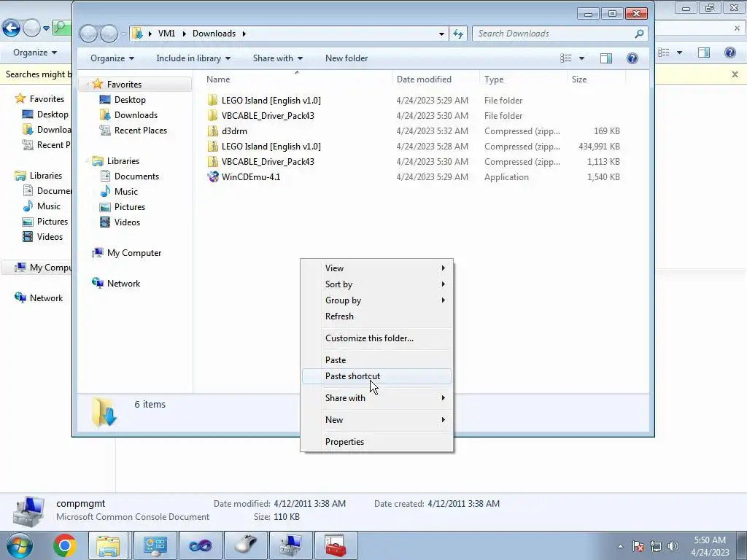Sort by the Type column header
The image size is (747, 560).
pyautogui.click(x=523, y=79)
